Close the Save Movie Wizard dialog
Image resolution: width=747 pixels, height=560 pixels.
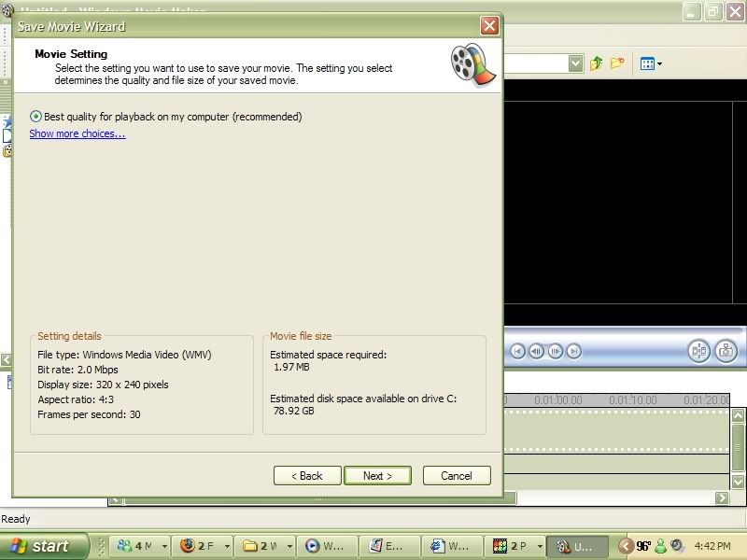click(489, 26)
